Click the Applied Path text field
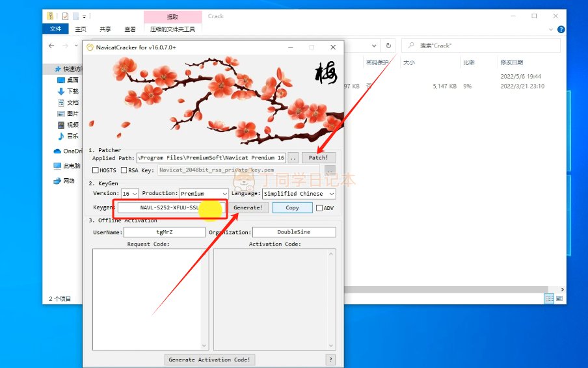The width and height of the screenshot is (588, 368). tap(211, 158)
